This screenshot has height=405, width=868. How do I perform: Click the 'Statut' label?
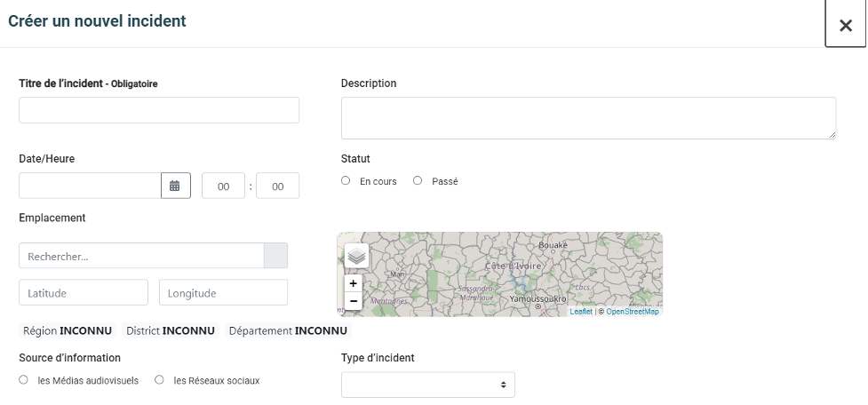(355, 159)
